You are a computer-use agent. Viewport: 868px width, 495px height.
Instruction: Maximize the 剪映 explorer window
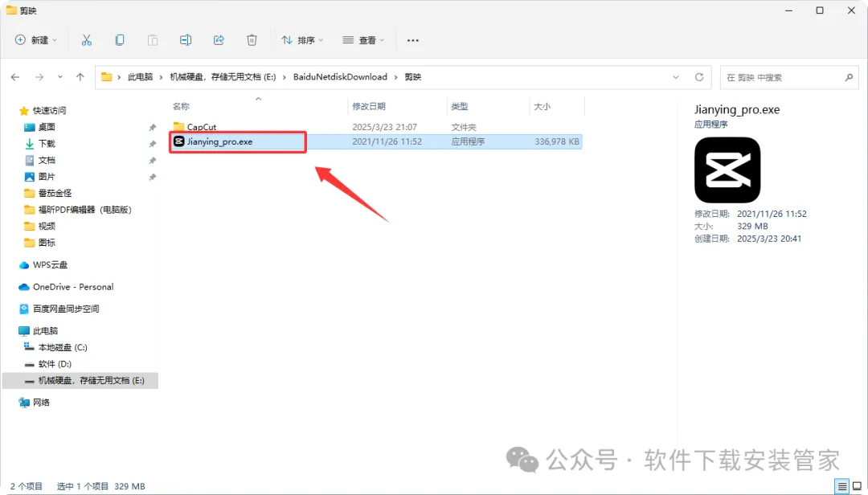(x=820, y=10)
